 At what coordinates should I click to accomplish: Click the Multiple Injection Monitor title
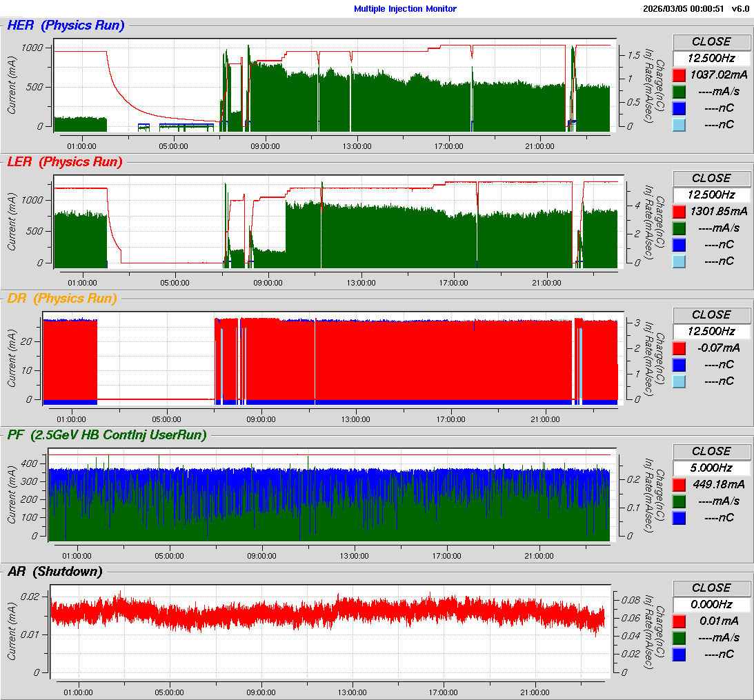pyautogui.click(x=405, y=9)
